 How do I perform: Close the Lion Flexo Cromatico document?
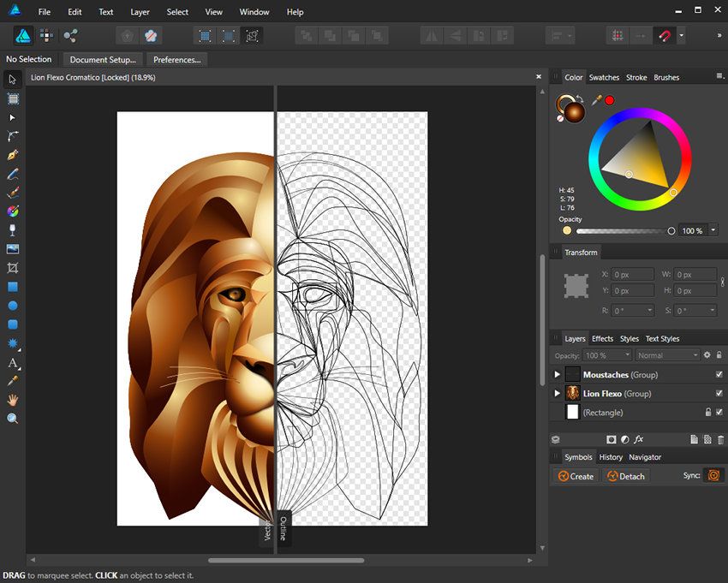tap(539, 76)
